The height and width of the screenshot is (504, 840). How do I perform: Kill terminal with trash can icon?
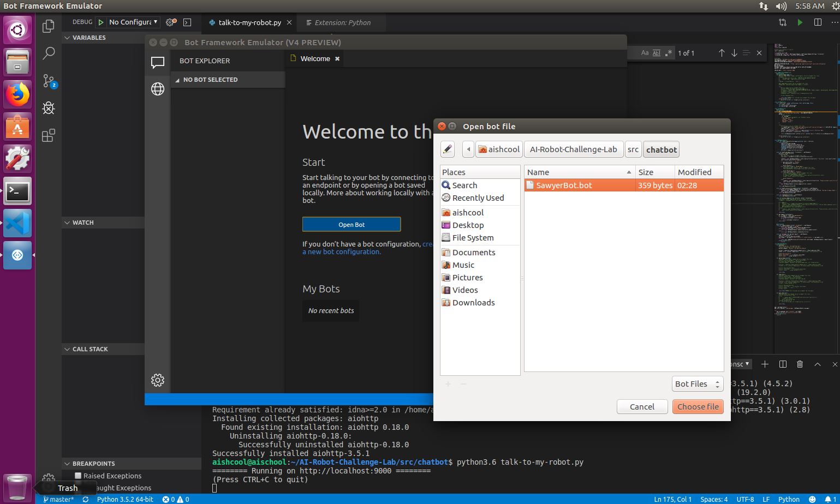click(800, 364)
